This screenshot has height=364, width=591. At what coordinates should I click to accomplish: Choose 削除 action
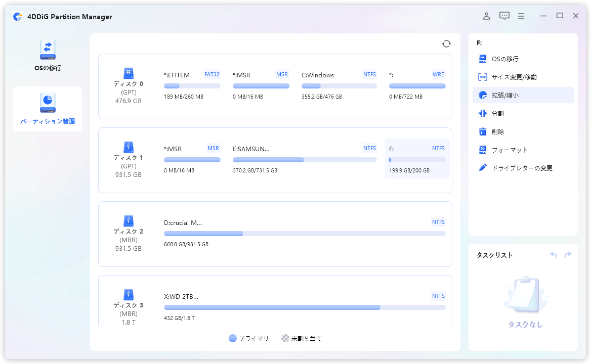click(x=523, y=132)
